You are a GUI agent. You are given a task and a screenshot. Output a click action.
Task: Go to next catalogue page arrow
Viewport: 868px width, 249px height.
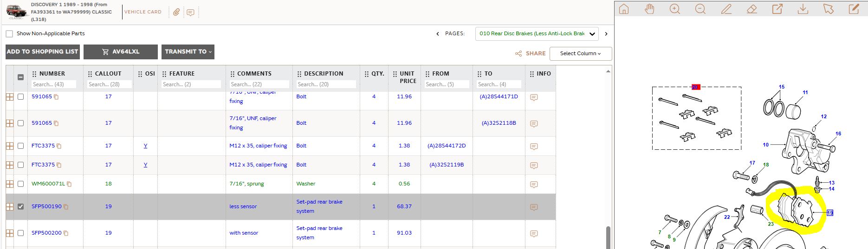click(606, 34)
